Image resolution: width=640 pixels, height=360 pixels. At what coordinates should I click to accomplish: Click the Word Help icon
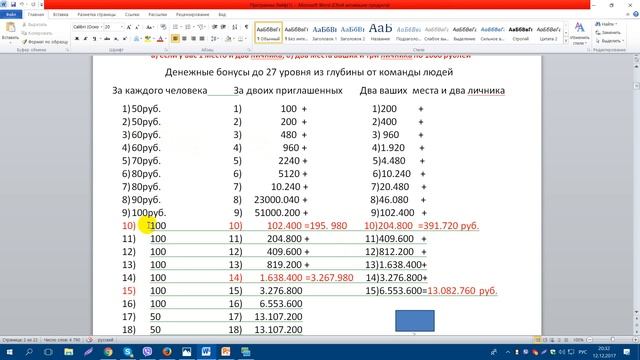coord(636,14)
